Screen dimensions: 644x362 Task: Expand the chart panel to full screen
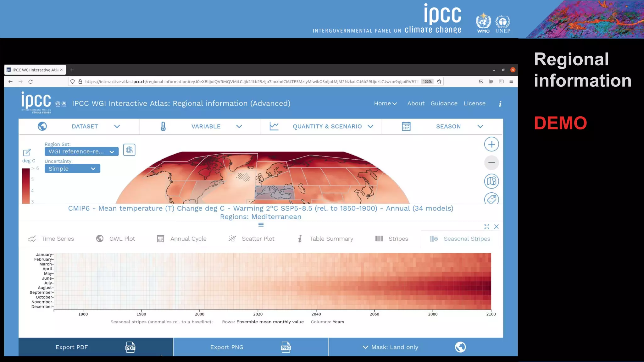pos(487,227)
